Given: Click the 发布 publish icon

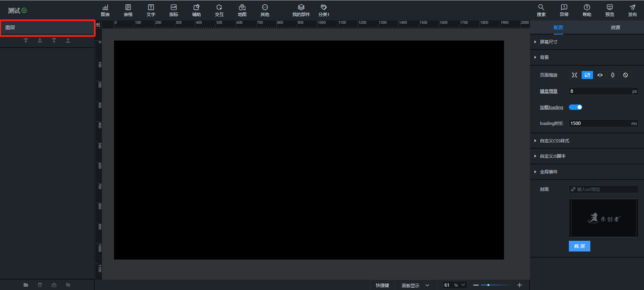Looking at the screenshot, I should [632, 10].
